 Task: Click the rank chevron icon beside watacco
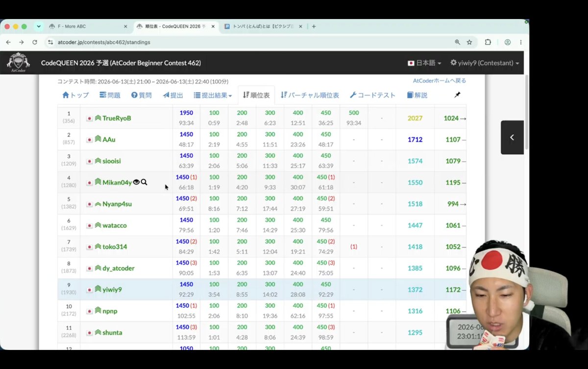[x=98, y=225]
